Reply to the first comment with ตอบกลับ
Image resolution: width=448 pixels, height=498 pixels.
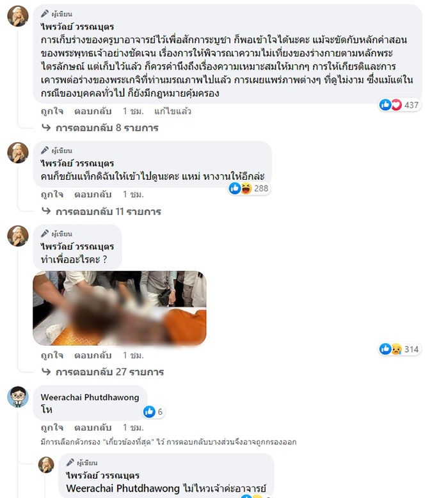click(x=93, y=111)
